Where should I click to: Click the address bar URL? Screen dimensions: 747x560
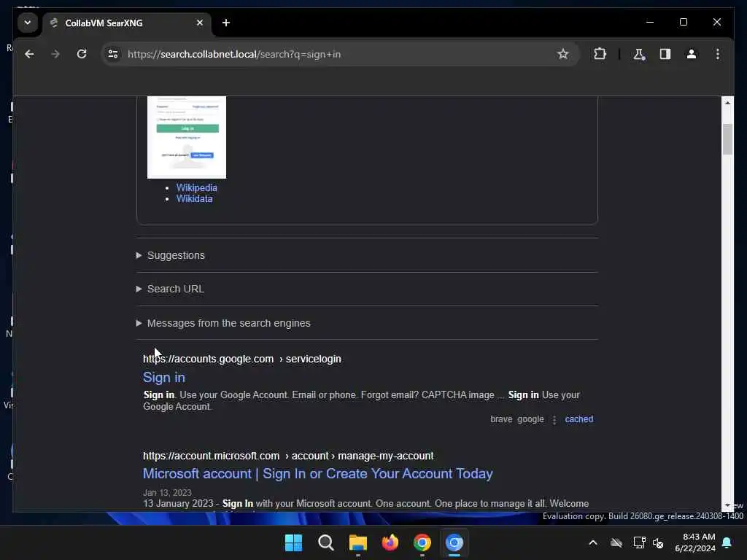pos(234,54)
